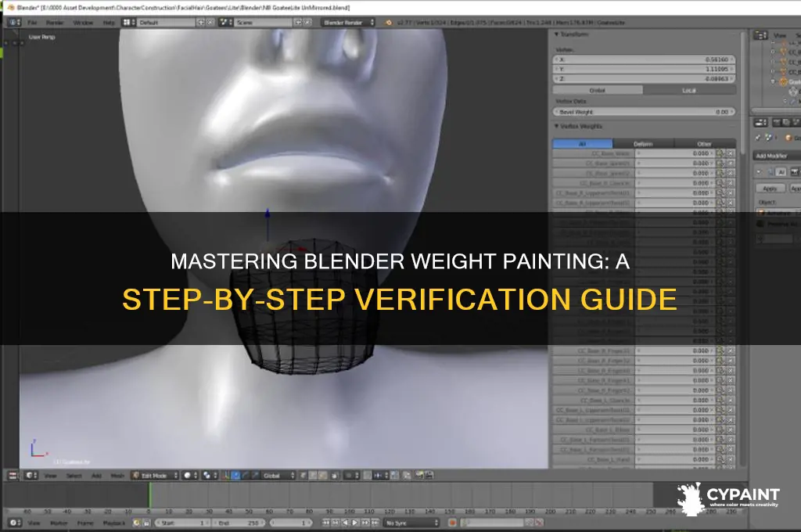Open the viewport Add menu
Viewport: 801px width, 532px height.
[96, 476]
